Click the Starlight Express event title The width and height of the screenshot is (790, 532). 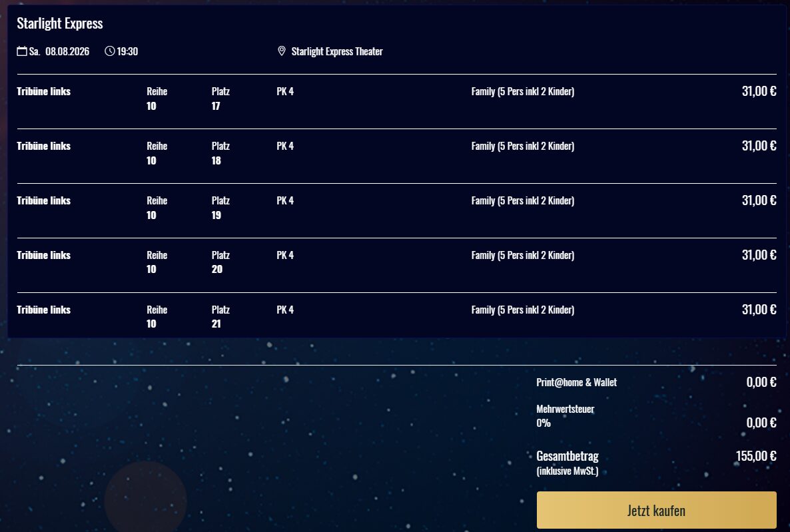click(x=60, y=23)
